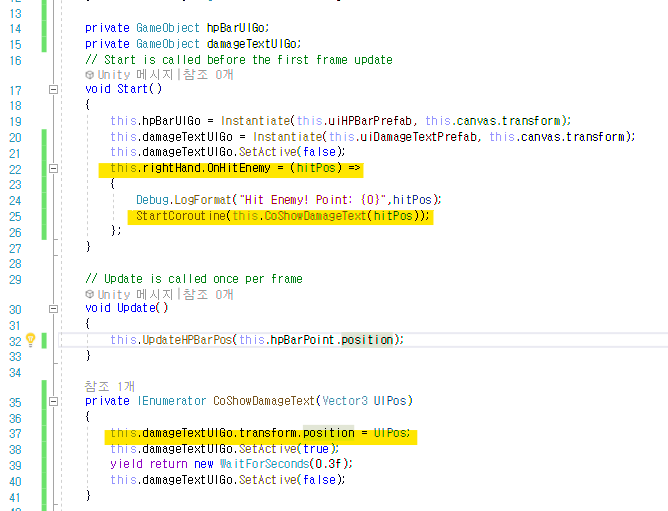Click highlighted 'rightHand.OnHitEnemy' assignment
The width and height of the screenshot is (668, 511).
pyautogui.click(x=206, y=168)
